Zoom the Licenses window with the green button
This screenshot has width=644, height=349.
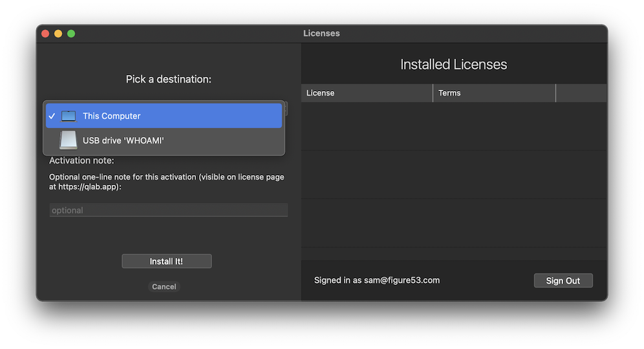(71, 34)
